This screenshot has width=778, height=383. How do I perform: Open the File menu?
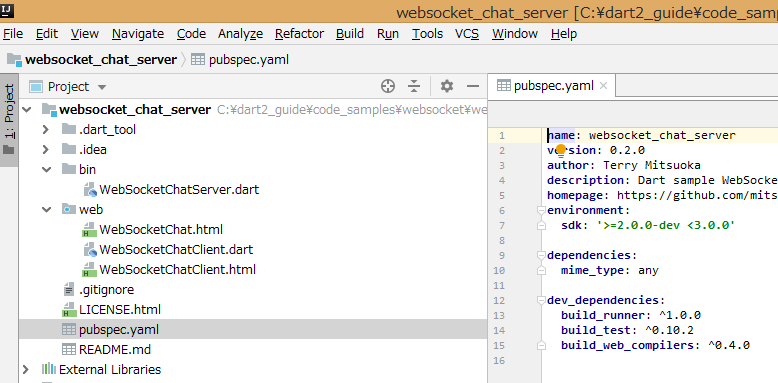coord(13,34)
